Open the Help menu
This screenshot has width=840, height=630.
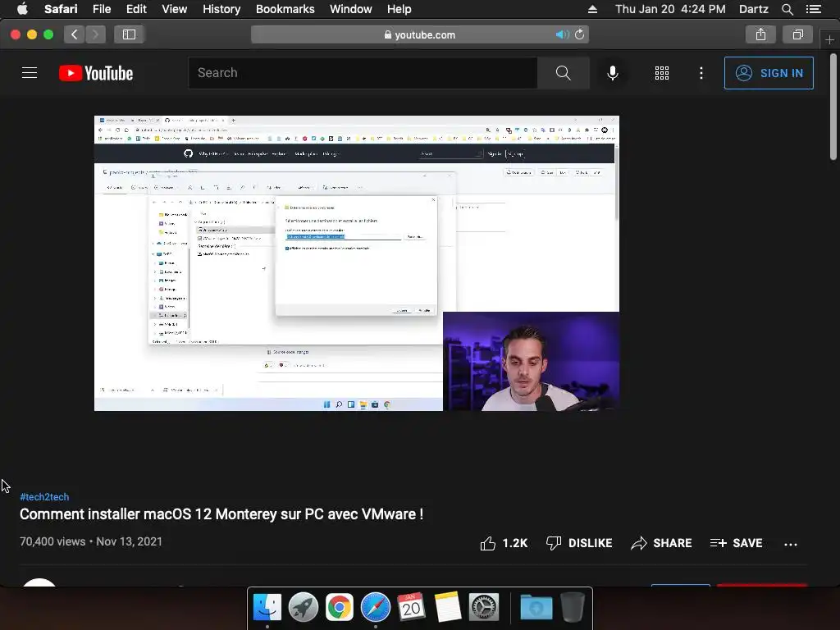point(399,9)
